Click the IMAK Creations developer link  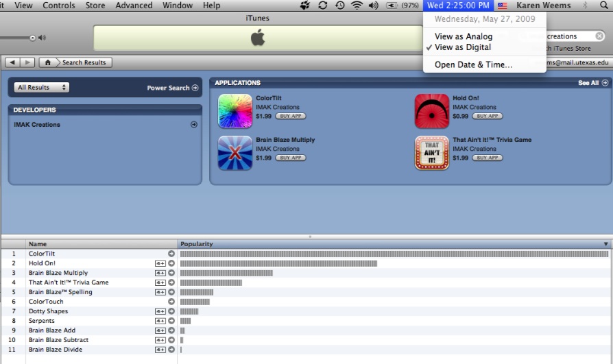click(37, 124)
